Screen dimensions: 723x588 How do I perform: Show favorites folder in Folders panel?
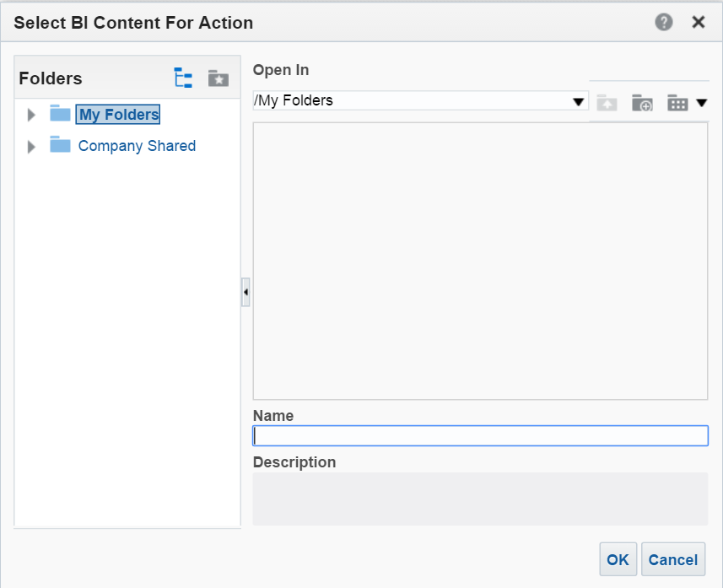coord(219,78)
